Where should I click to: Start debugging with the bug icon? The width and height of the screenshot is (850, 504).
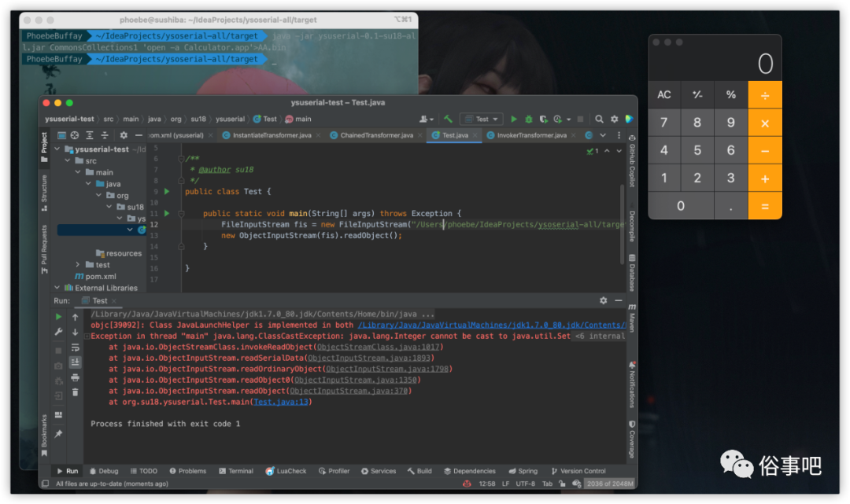[x=529, y=119]
